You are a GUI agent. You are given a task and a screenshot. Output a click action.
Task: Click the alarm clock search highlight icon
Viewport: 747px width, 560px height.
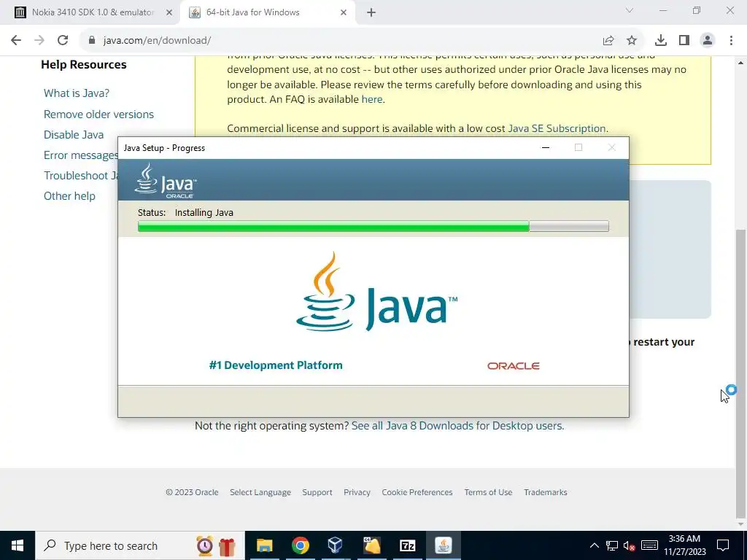[x=205, y=545]
